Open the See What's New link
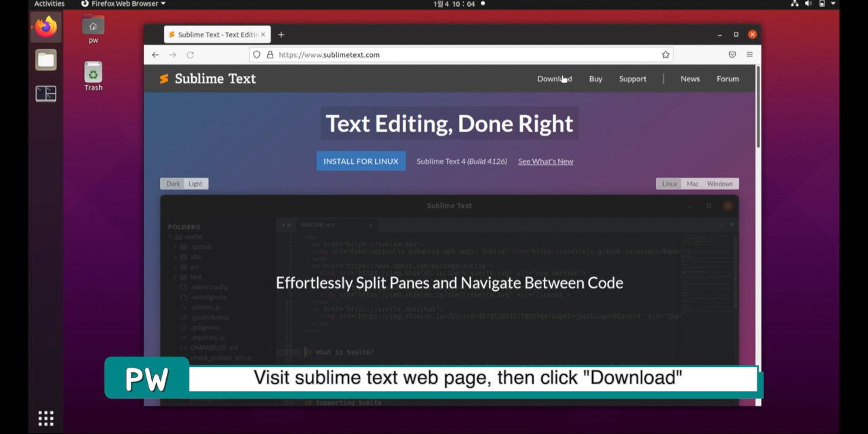This screenshot has width=868, height=434. [545, 161]
